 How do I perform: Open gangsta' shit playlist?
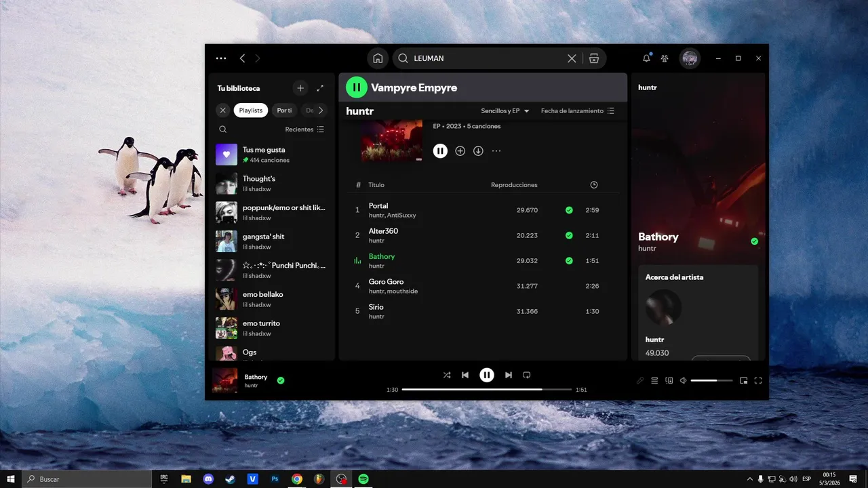271,241
